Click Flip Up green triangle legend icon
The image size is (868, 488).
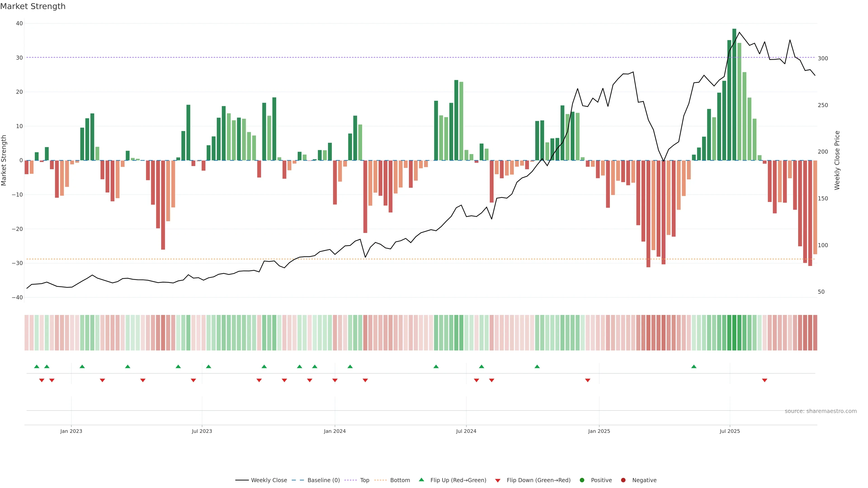click(421, 480)
